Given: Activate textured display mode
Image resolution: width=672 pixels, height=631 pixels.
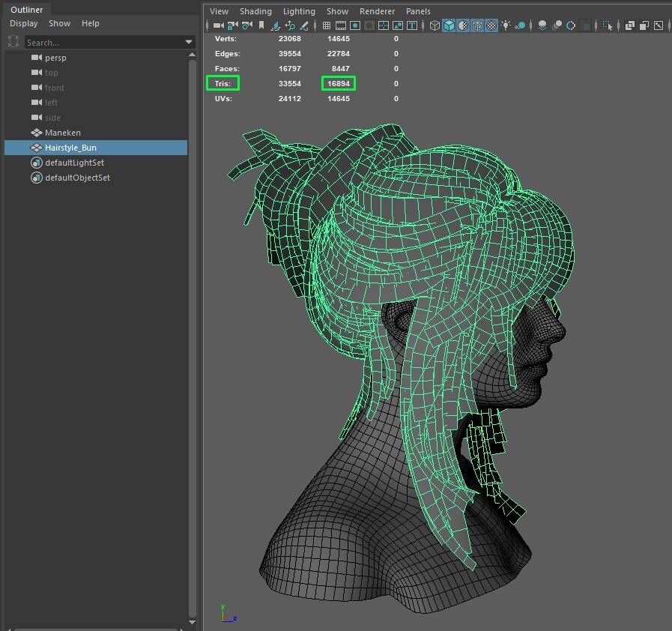Looking at the screenshot, I should pos(462,25).
